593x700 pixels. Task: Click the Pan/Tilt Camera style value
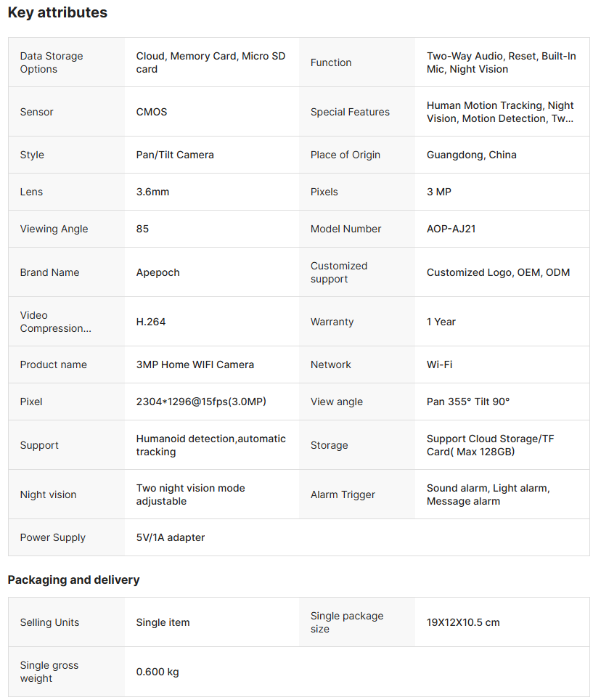175,155
